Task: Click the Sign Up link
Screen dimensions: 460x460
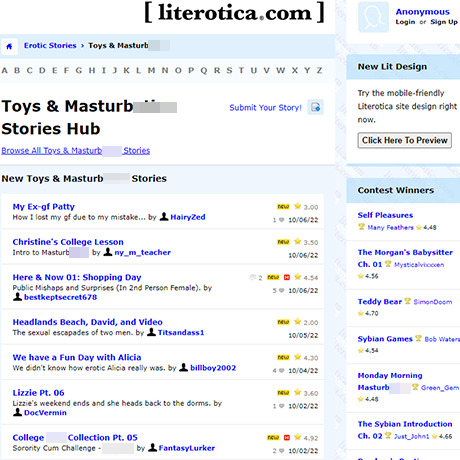Action: (x=444, y=22)
